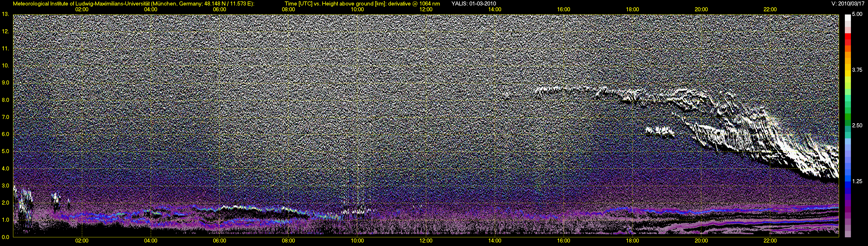Viewport: 868px width, 246px height.
Task: Click the 3.75 color scale value
Action: [x=857, y=70]
